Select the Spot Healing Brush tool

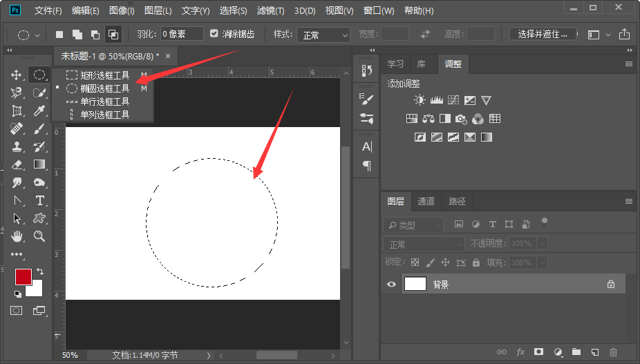pyautogui.click(x=17, y=129)
